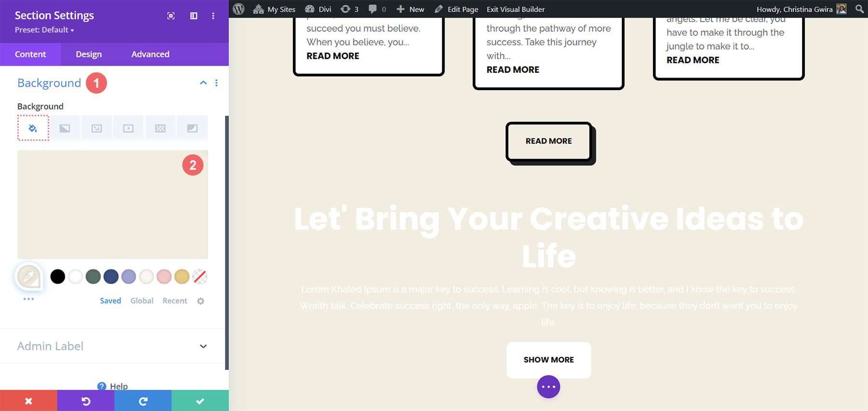Switch to the Advanced tab
This screenshot has height=411, width=868.
point(150,55)
